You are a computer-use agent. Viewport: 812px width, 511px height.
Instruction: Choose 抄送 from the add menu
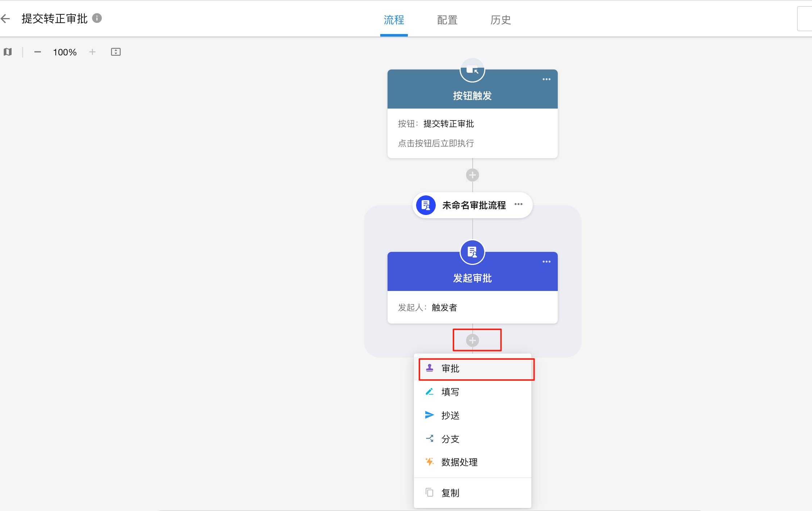click(x=472, y=415)
